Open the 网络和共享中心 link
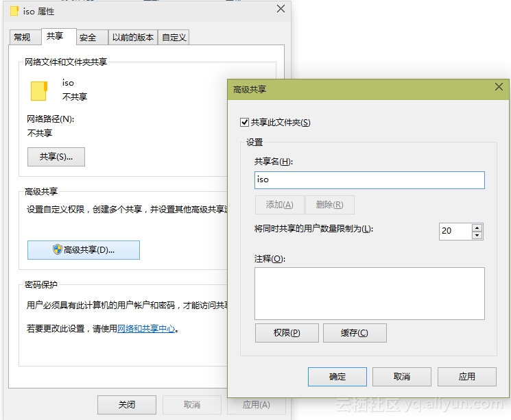This screenshot has height=420, width=511. coord(146,329)
